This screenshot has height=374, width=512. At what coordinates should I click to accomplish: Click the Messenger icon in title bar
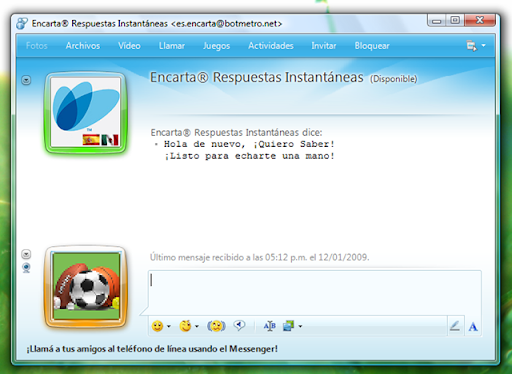point(22,24)
